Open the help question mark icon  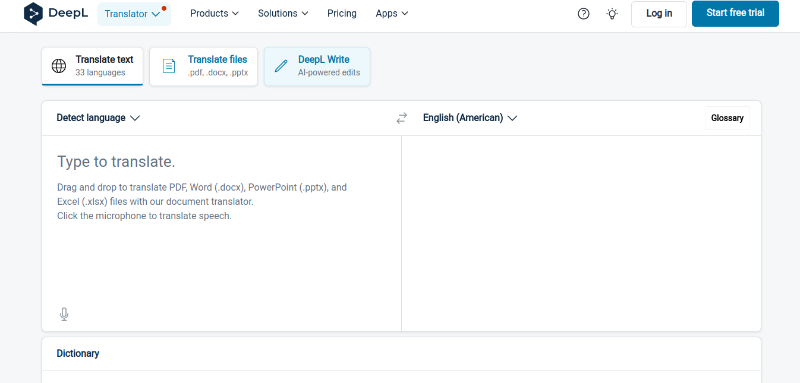tap(583, 14)
